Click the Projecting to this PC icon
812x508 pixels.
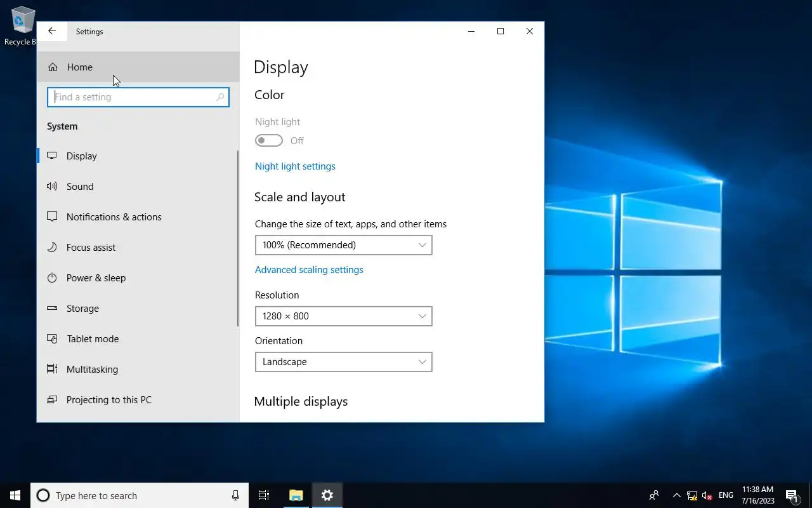tap(52, 399)
